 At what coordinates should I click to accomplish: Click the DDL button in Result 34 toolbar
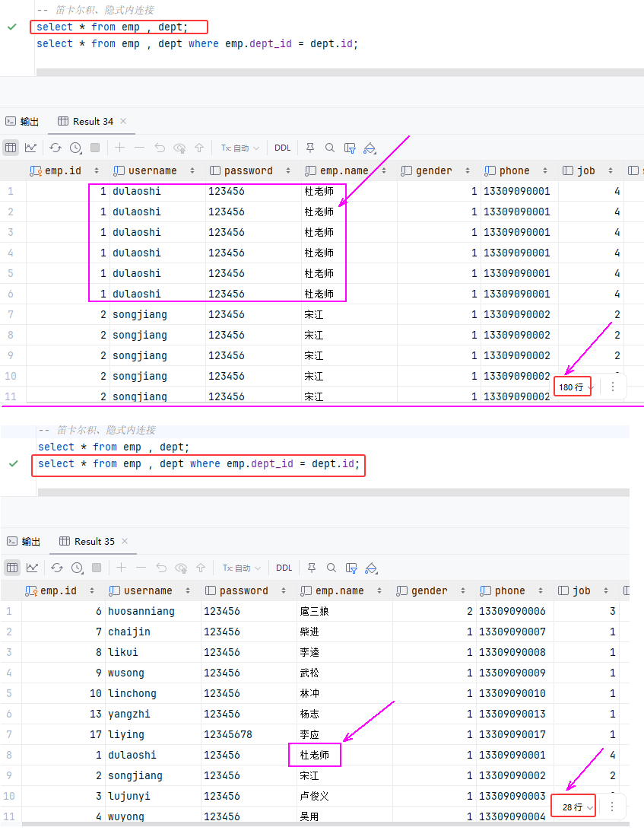coord(282,148)
